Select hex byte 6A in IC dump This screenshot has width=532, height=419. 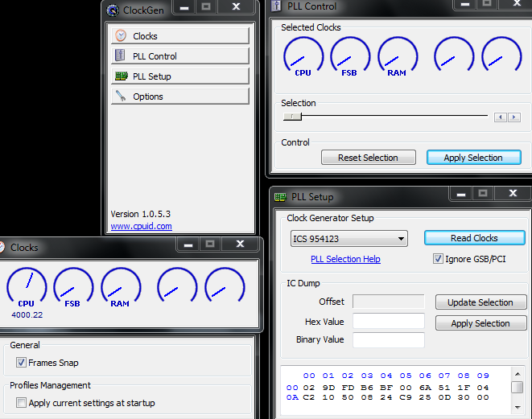(x=425, y=388)
